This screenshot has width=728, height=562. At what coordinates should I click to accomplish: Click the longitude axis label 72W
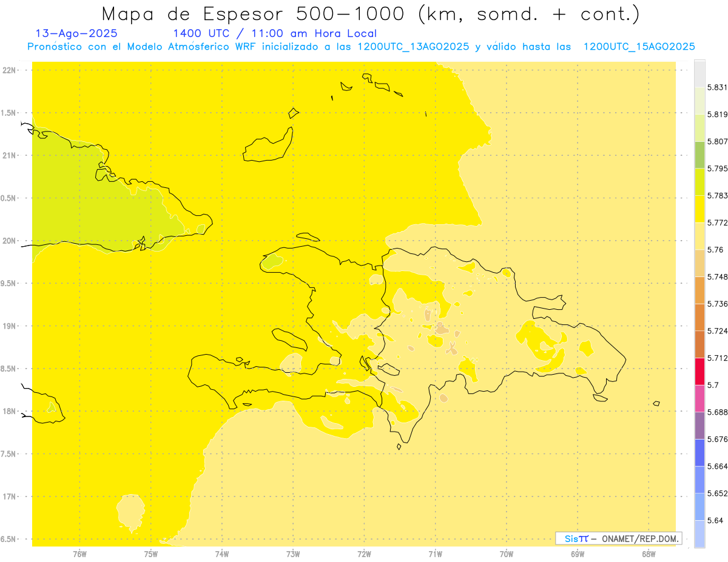tap(364, 554)
